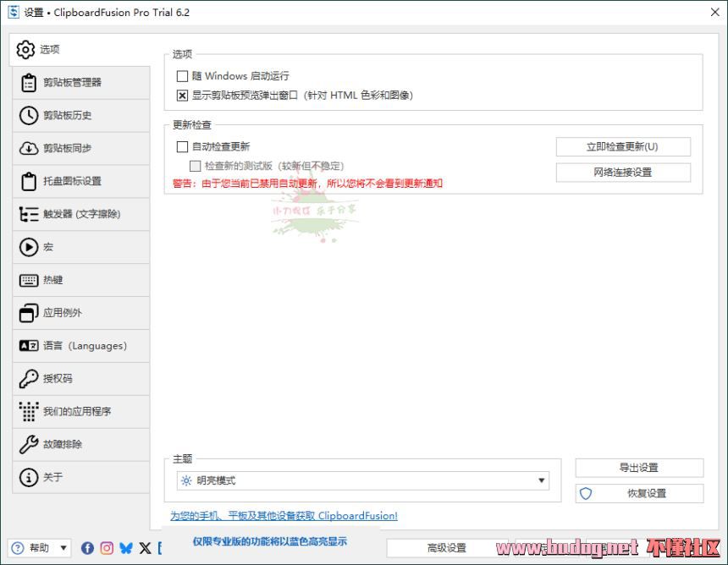The image size is (728, 565).
Task: Open the 帮助 dropdown menu
Action: coord(39,548)
